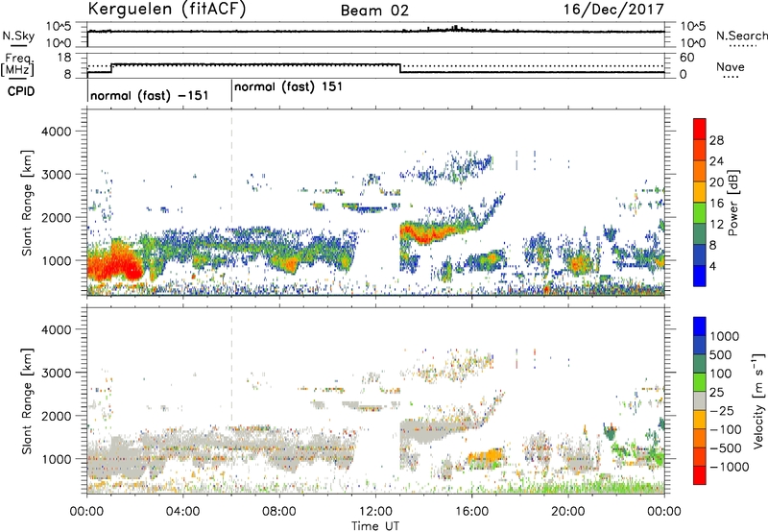
Task: Click the 'Nave' legend label
Action: click(731, 66)
